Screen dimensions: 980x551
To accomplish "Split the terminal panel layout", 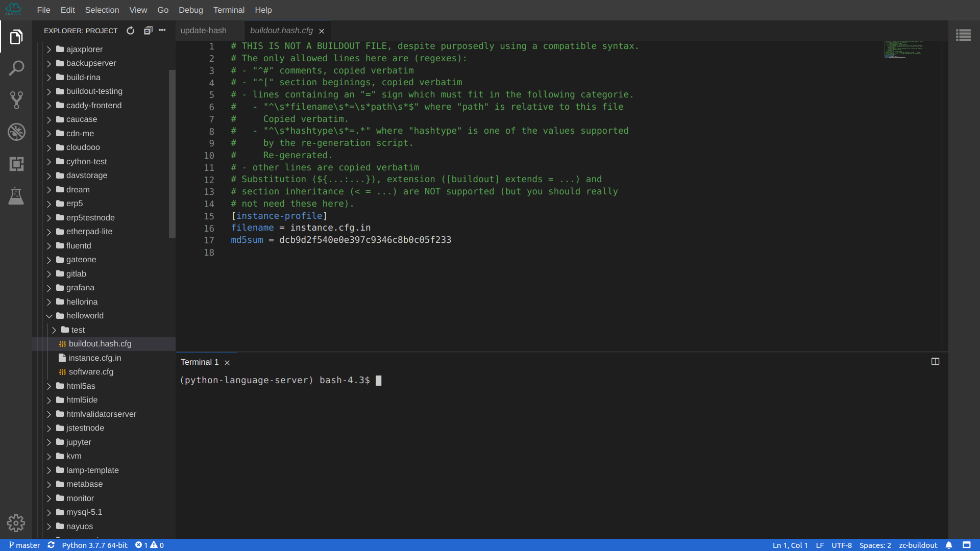I will 935,361.
